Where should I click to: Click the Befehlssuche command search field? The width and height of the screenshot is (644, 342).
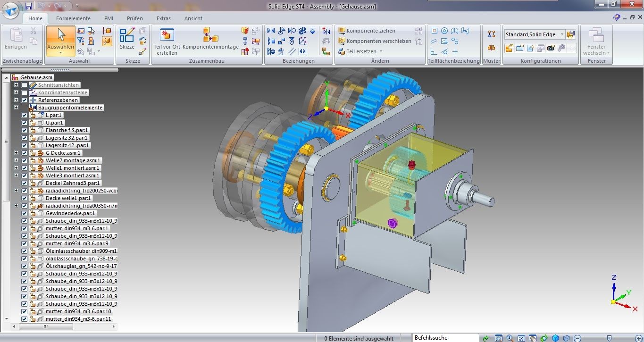(443, 338)
